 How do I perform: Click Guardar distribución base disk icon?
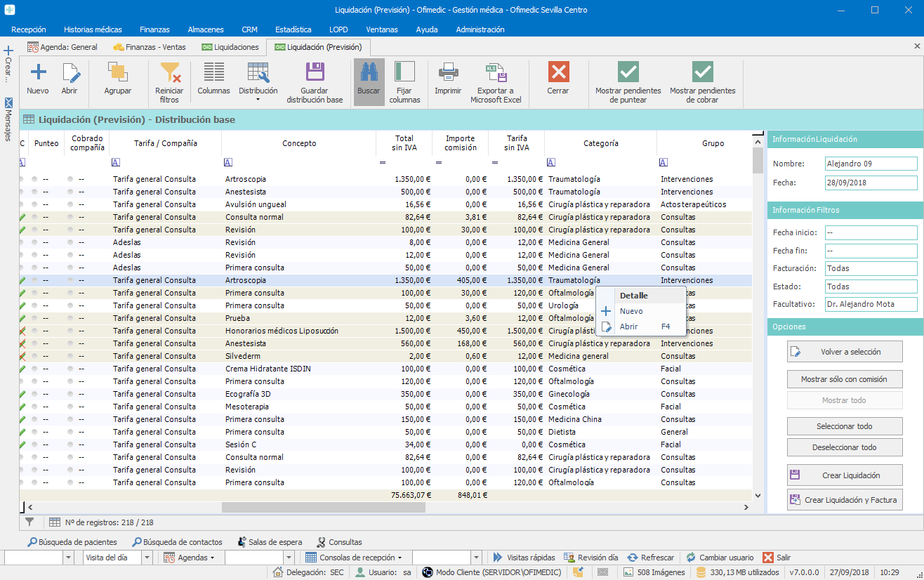pos(315,72)
